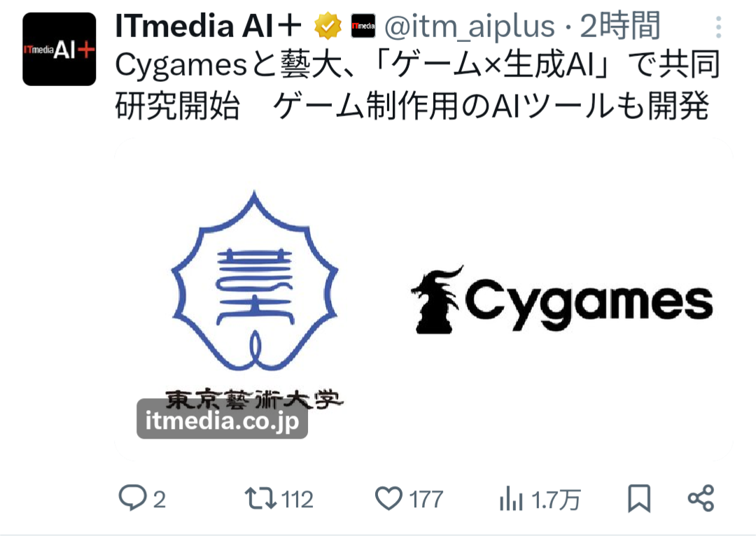
Task: Click the small ITmedia affiliate badge
Action: [363, 26]
